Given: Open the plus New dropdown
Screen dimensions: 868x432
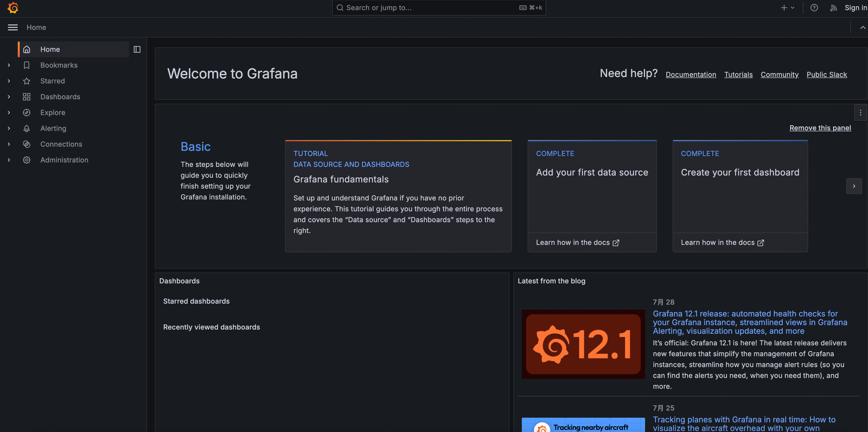Looking at the screenshot, I should [787, 8].
